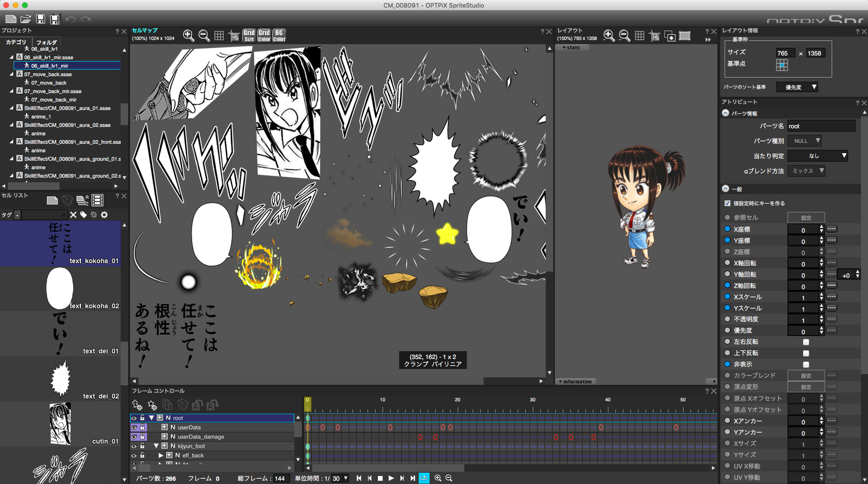The image size is (868, 484).
Task: Switch to the カテゴリ tab in project panel
Action: [16, 42]
